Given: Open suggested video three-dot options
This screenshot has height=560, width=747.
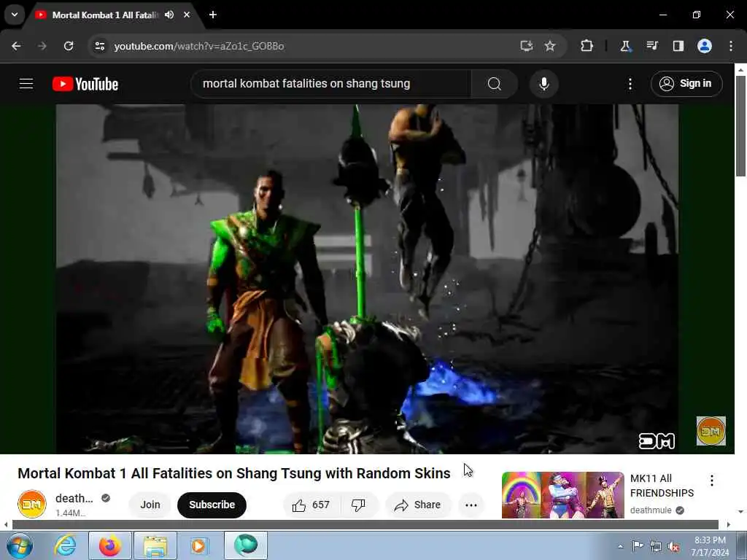Looking at the screenshot, I should pos(712,480).
